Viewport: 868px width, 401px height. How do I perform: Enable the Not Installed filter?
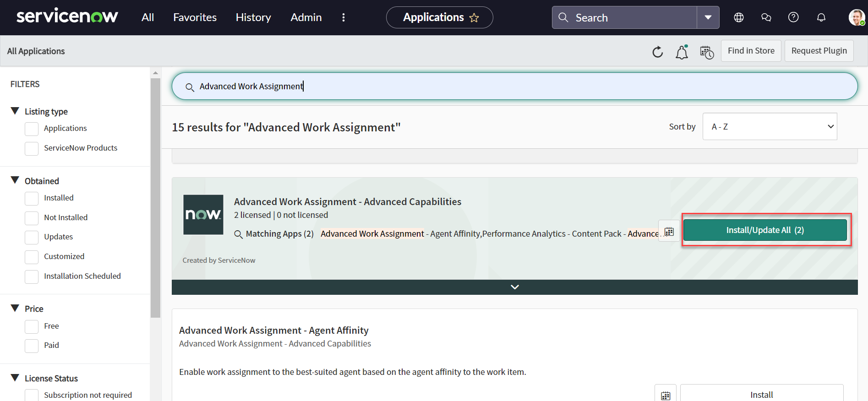coord(32,218)
